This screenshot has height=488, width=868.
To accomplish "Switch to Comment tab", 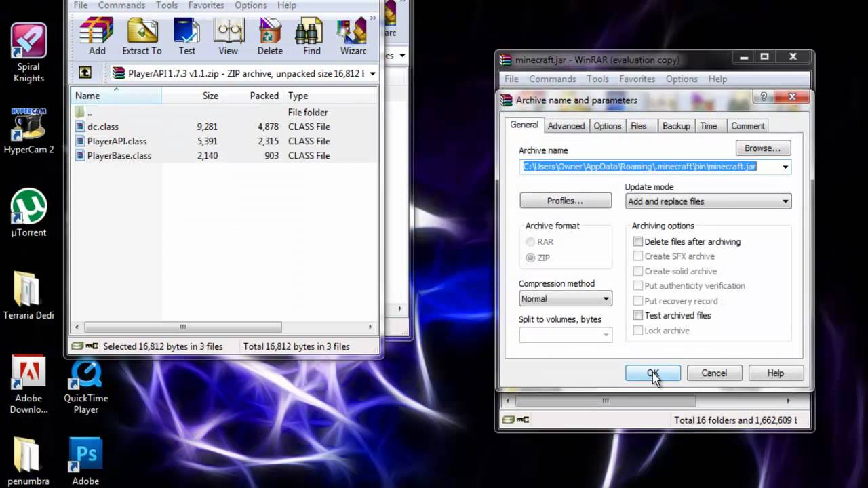I will point(747,126).
